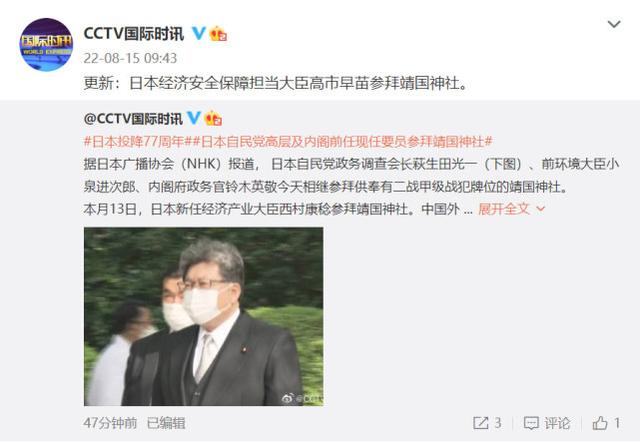
Task: Like the post with the thumbs-up icon
Action: click(x=600, y=423)
